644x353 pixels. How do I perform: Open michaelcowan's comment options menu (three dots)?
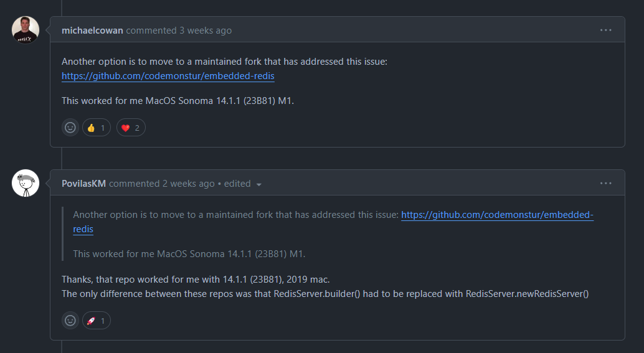click(606, 30)
